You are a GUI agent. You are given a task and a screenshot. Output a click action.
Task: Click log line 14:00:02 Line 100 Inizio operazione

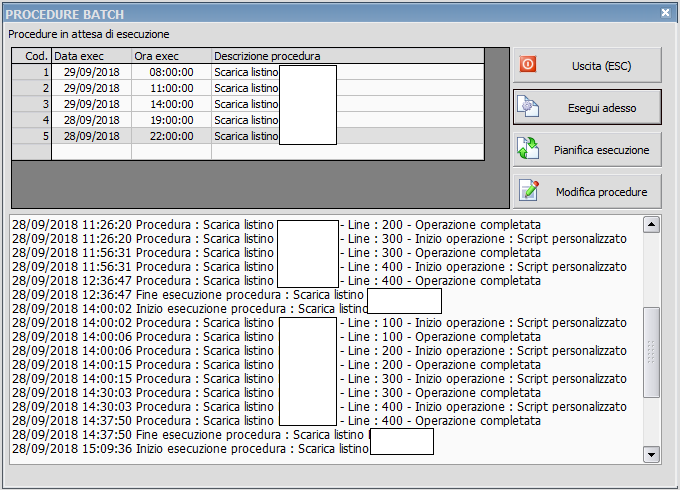(x=319, y=323)
